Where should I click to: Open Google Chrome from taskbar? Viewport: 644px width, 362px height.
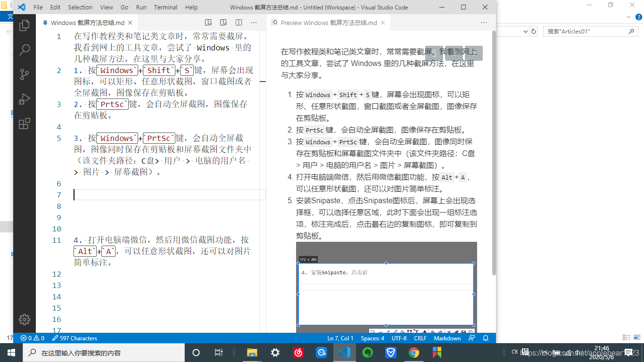(x=414, y=352)
